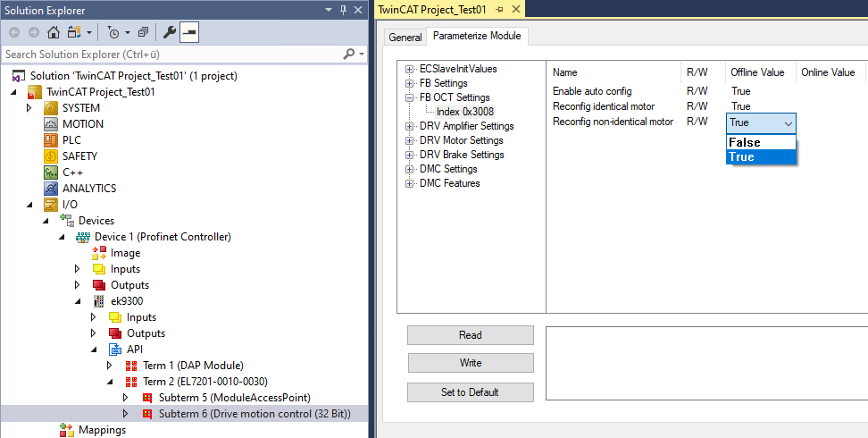
Task: Expand the Inputs node under Device 1
Action: coord(78,269)
